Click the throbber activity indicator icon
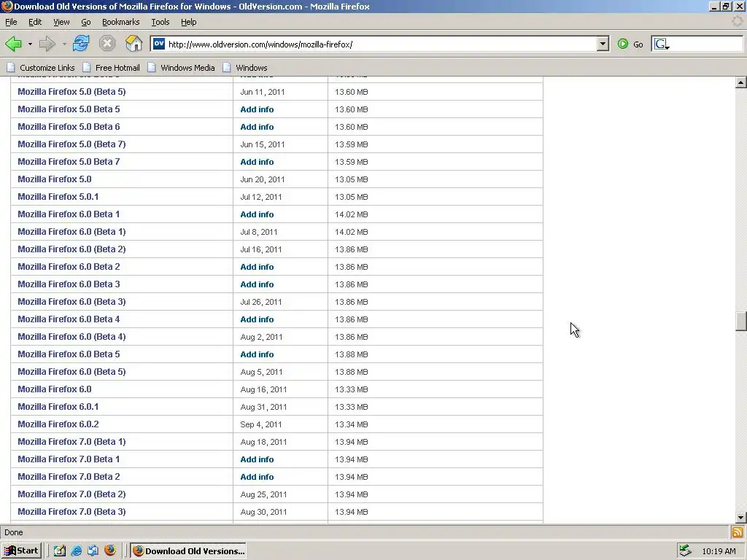The image size is (747, 560). pyautogui.click(x=737, y=21)
